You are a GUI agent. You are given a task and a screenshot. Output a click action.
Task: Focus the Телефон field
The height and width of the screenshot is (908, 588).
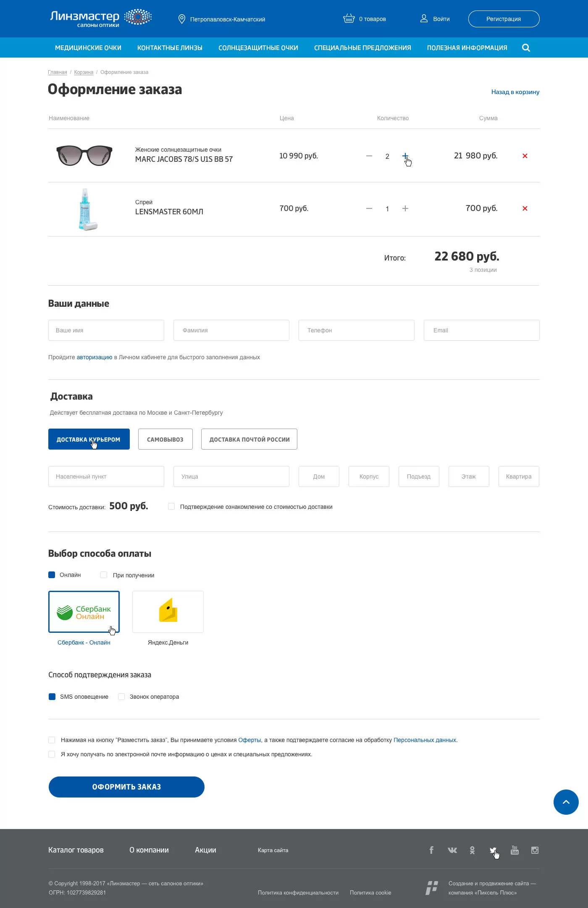357,330
